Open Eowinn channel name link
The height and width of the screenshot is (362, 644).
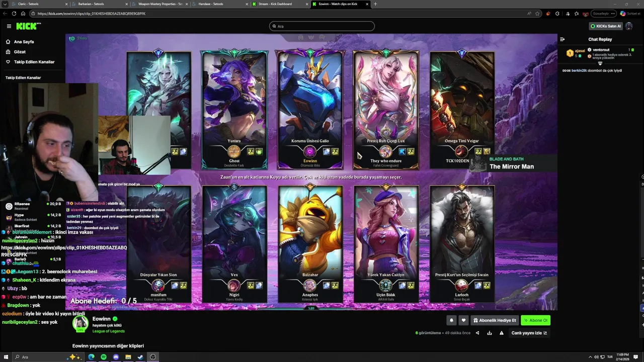(x=101, y=319)
